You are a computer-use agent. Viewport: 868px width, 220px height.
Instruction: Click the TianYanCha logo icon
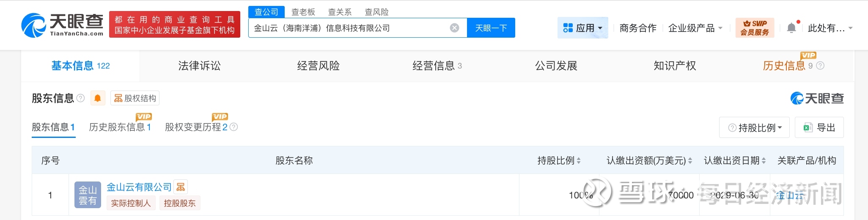click(x=33, y=25)
